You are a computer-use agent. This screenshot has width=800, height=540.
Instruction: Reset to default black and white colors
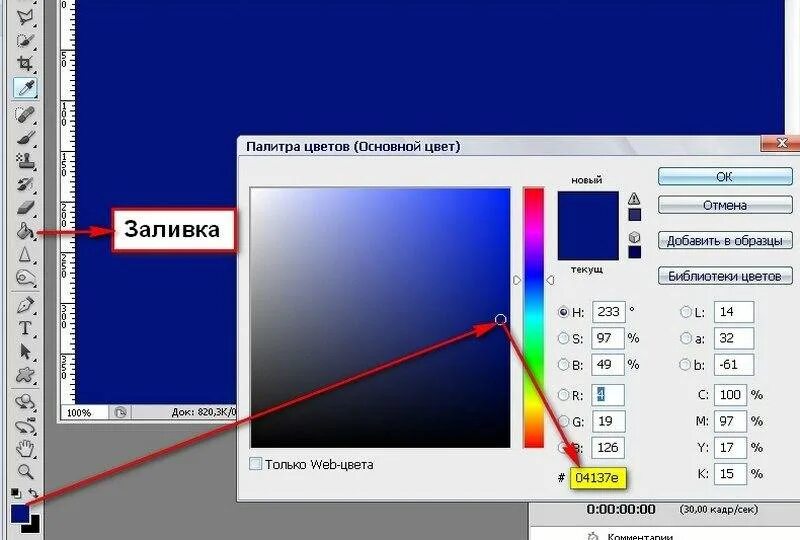click(16, 493)
